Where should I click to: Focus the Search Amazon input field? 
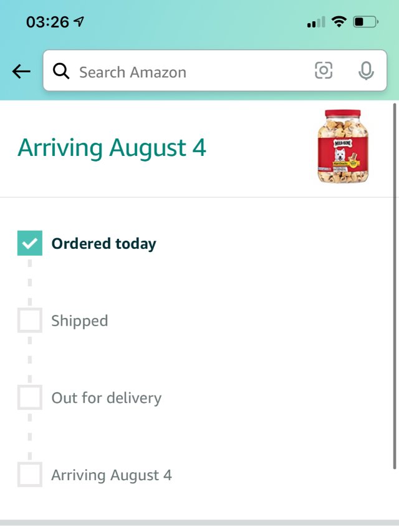click(x=187, y=72)
